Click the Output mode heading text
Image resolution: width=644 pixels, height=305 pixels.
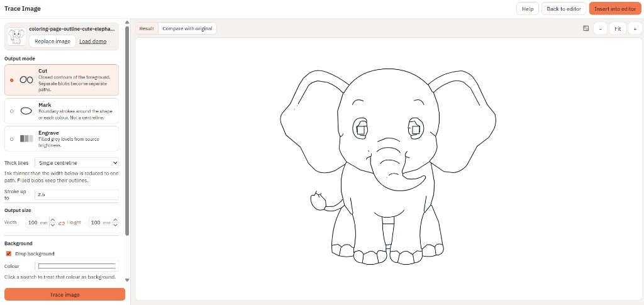(x=19, y=58)
